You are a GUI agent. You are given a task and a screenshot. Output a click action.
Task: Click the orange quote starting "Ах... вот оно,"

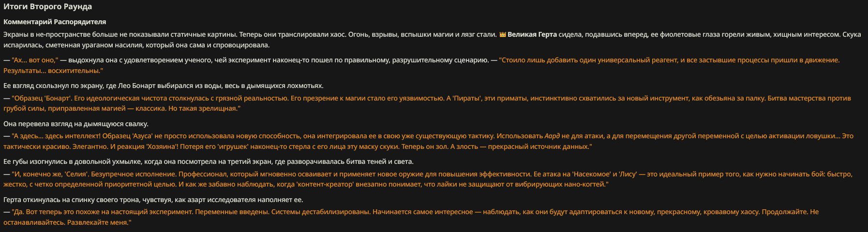[35, 60]
